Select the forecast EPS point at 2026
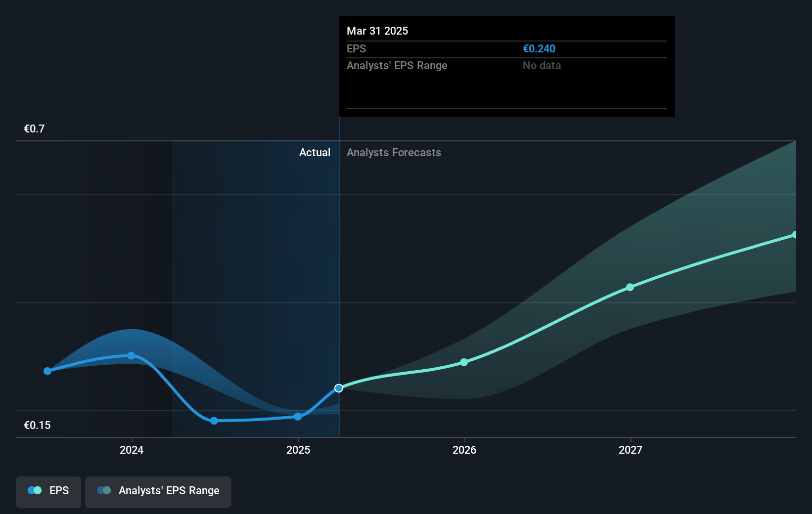812x514 pixels. click(464, 362)
